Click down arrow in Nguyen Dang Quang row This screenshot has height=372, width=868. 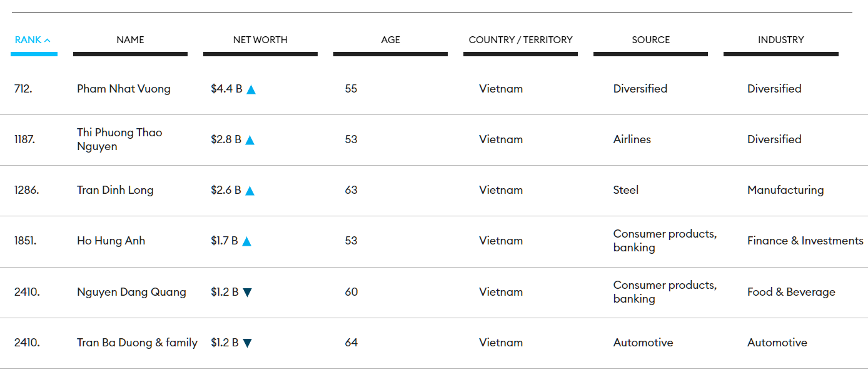pos(248,293)
